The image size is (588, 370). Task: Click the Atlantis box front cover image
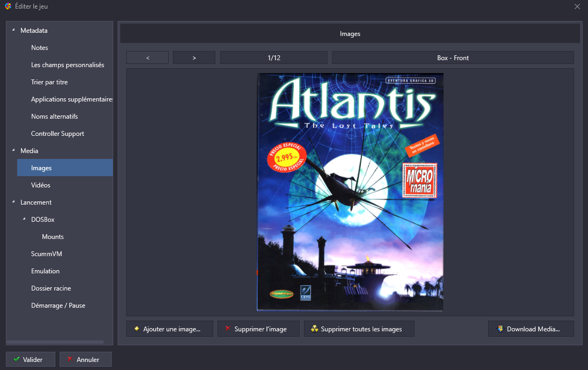350,192
